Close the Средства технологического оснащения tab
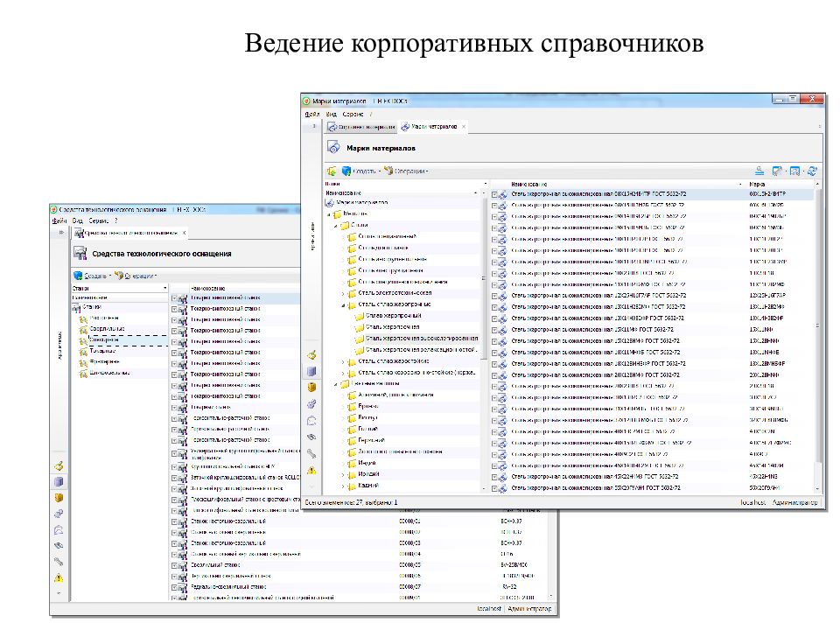Viewport: 840px width, 630px height. point(184,233)
